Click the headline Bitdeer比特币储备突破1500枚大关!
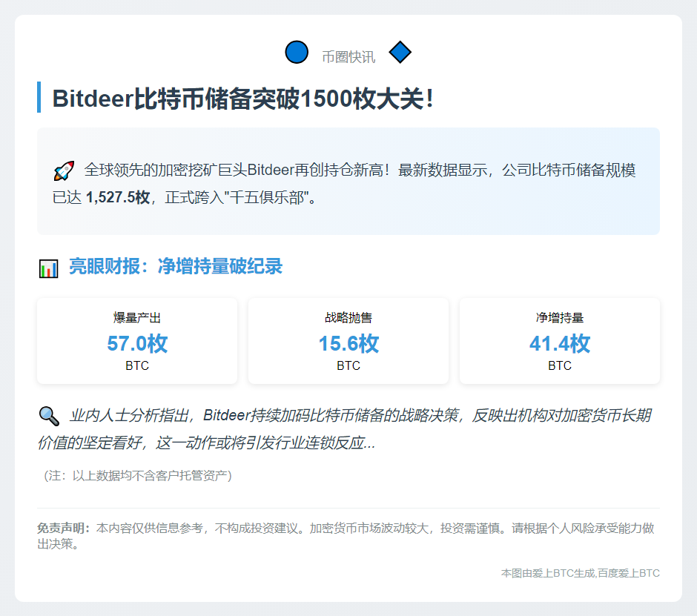The image size is (697, 616). tap(243, 99)
